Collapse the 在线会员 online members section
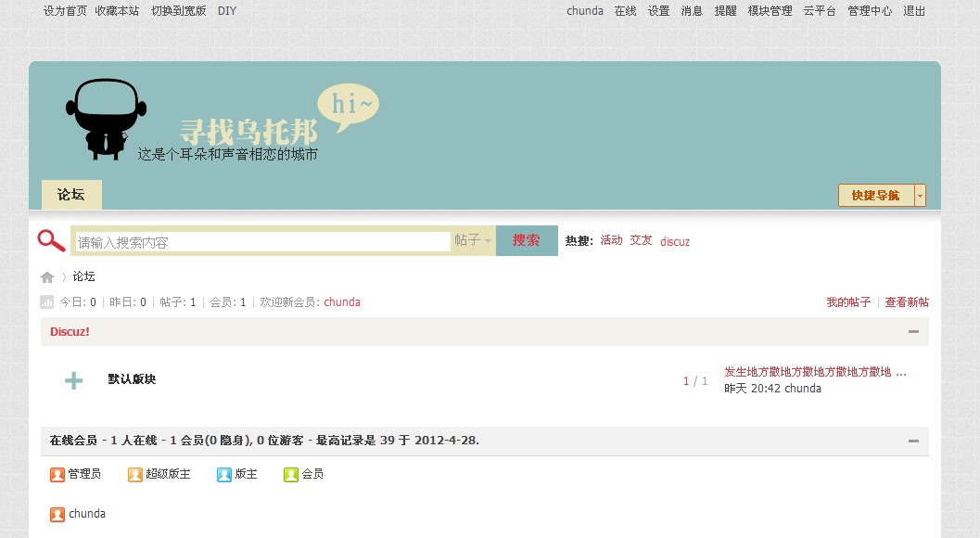Screen dimensions: 980x538 coord(913,441)
